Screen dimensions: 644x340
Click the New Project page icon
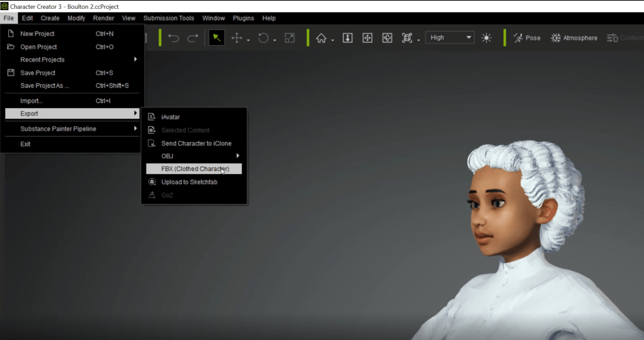(x=11, y=33)
